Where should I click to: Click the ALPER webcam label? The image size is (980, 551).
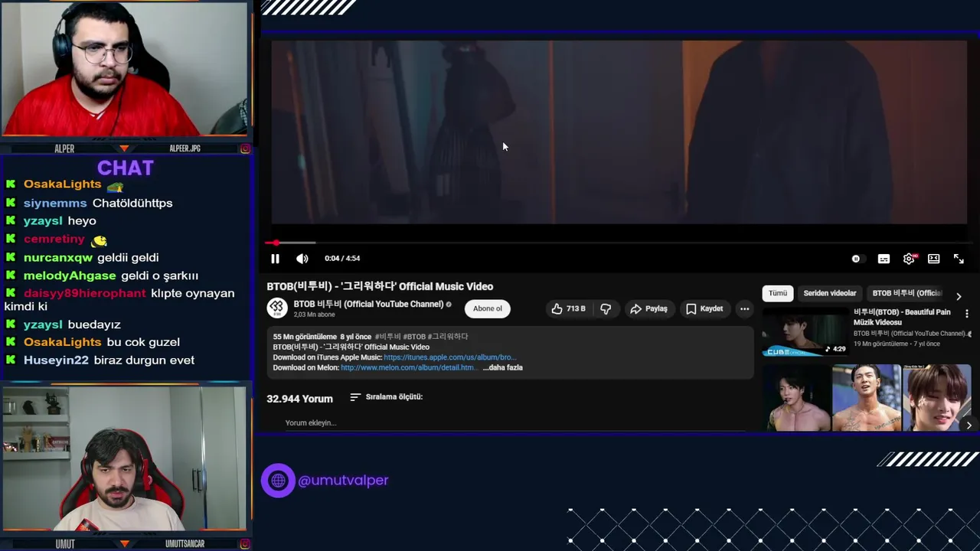point(64,148)
